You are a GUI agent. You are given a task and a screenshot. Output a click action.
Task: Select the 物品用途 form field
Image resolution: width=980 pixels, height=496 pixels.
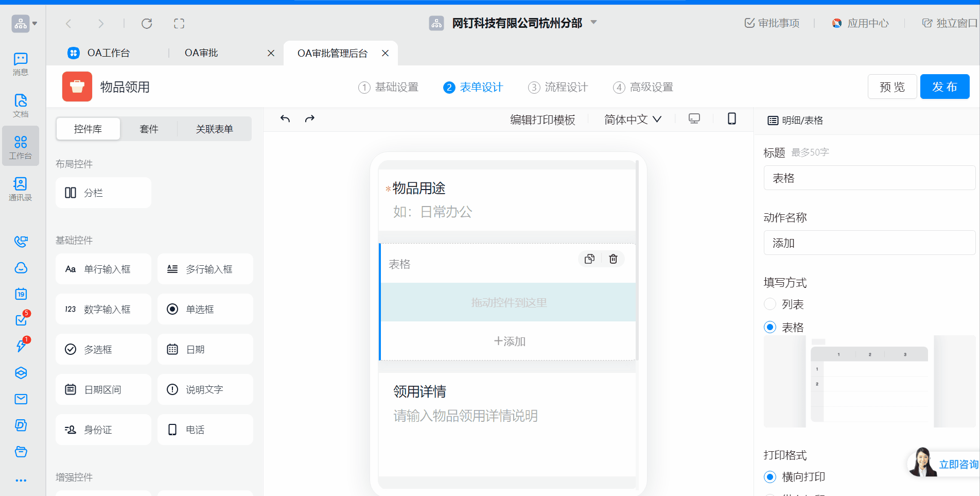coord(507,200)
